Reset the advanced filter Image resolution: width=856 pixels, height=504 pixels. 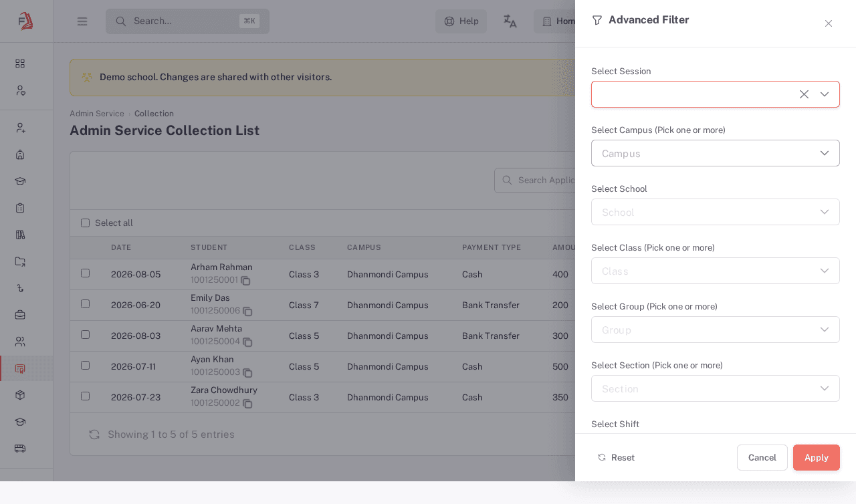[x=616, y=458]
